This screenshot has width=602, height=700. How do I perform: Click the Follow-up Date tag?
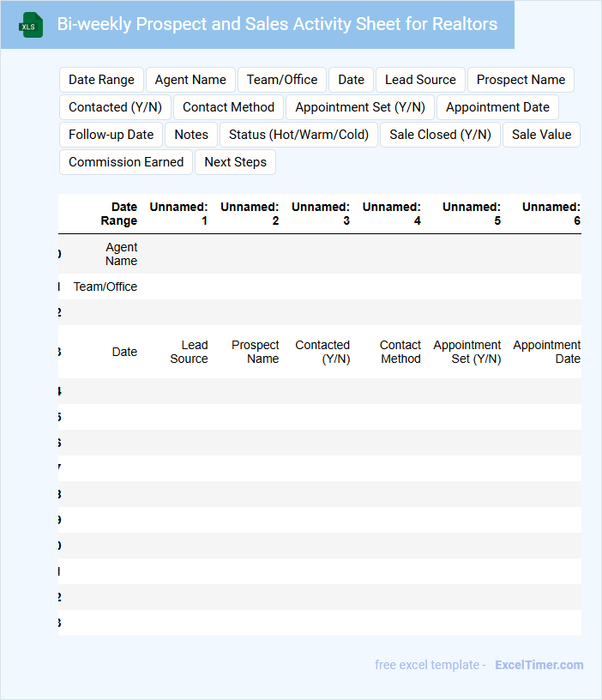111,135
